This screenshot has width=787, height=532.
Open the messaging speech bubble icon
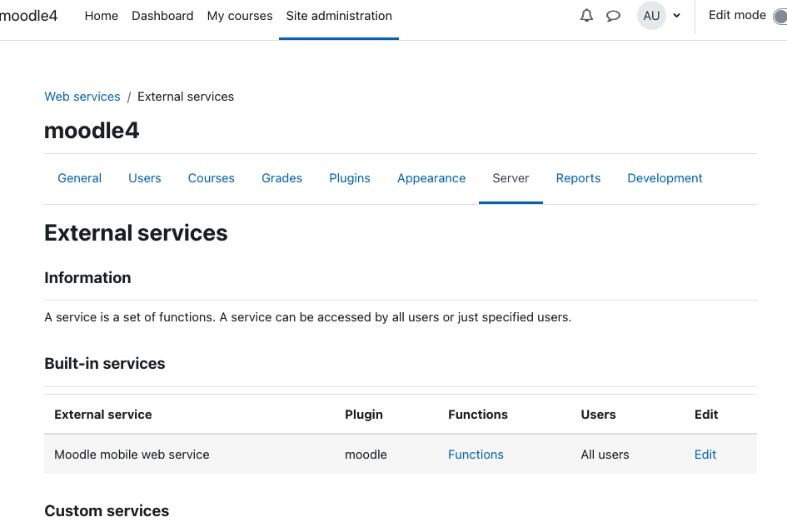coord(613,16)
